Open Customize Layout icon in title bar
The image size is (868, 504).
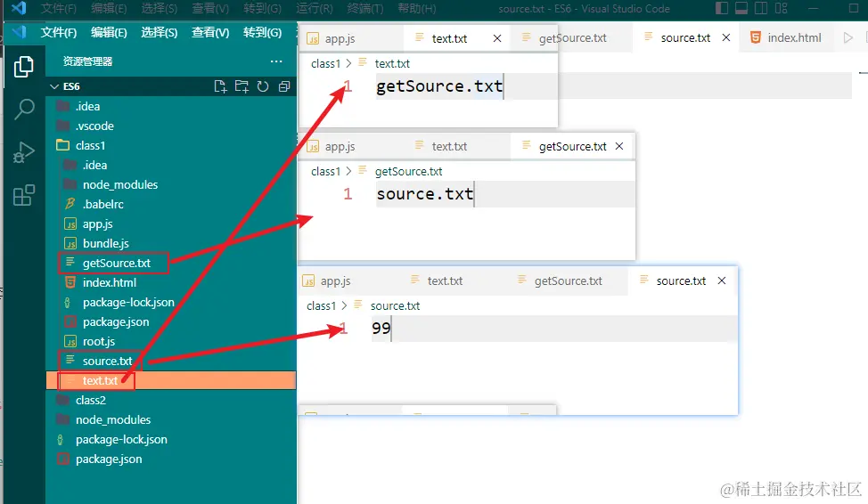click(781, 8)
